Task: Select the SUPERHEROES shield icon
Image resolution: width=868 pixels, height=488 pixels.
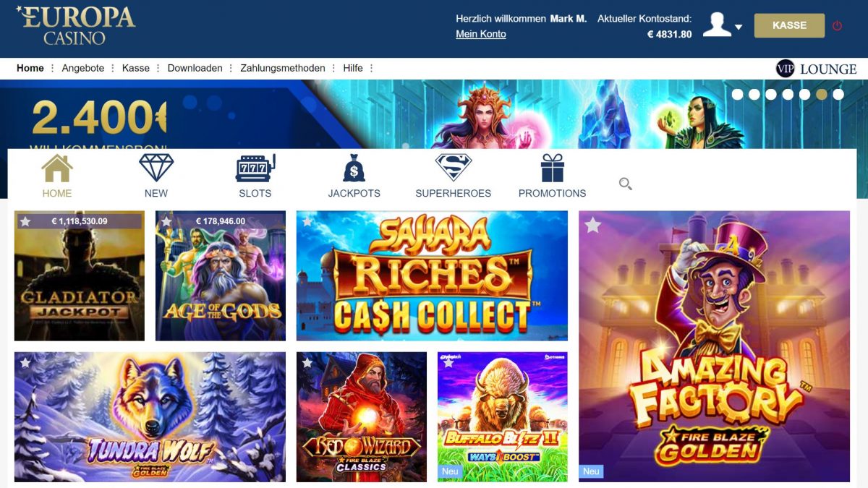Action: point(454,168)
